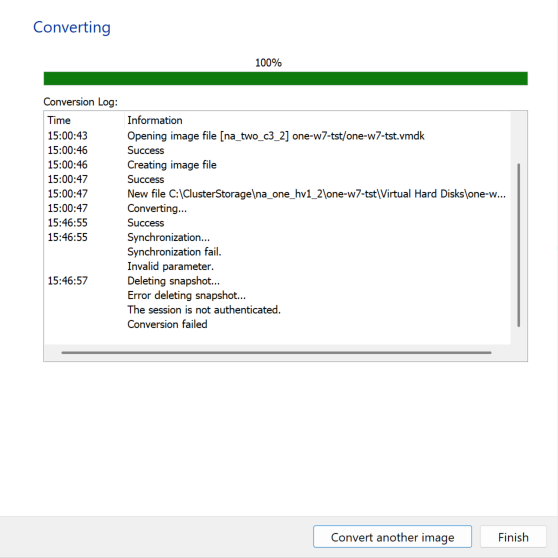The width and height of the screenshot is (558, 558).
Task: Click the Convert another image button
Action: pos(392,537)
